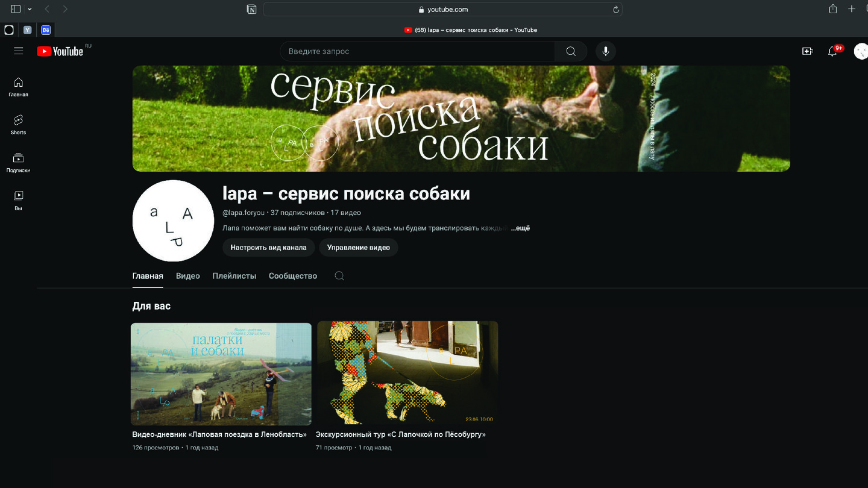
Task: Click the 17 видео channel stat
Action: pos(346,213)
